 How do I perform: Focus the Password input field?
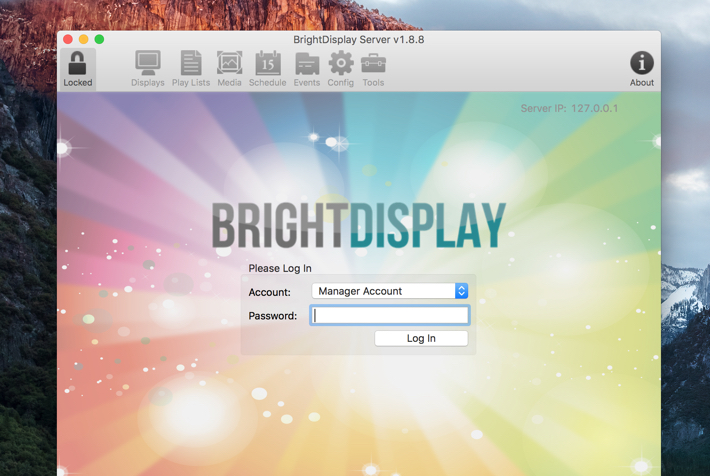tap(389, 315)
